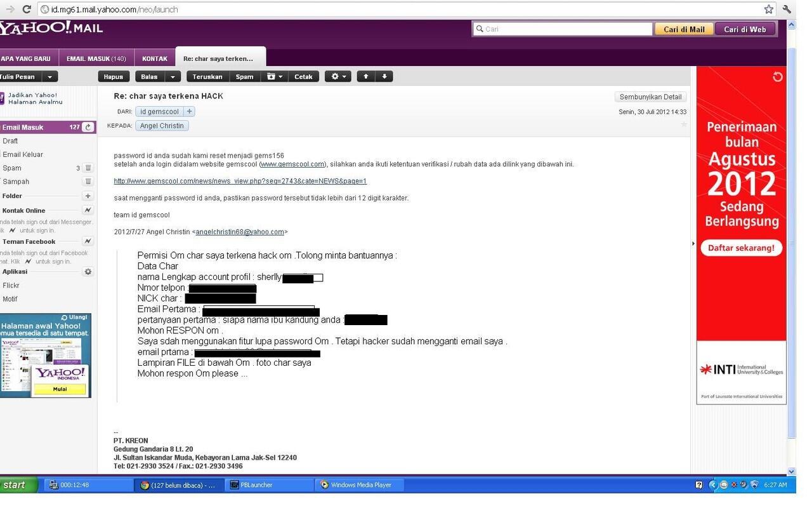Toggle Teman Facebook chat status icon

tap(88, 241)
